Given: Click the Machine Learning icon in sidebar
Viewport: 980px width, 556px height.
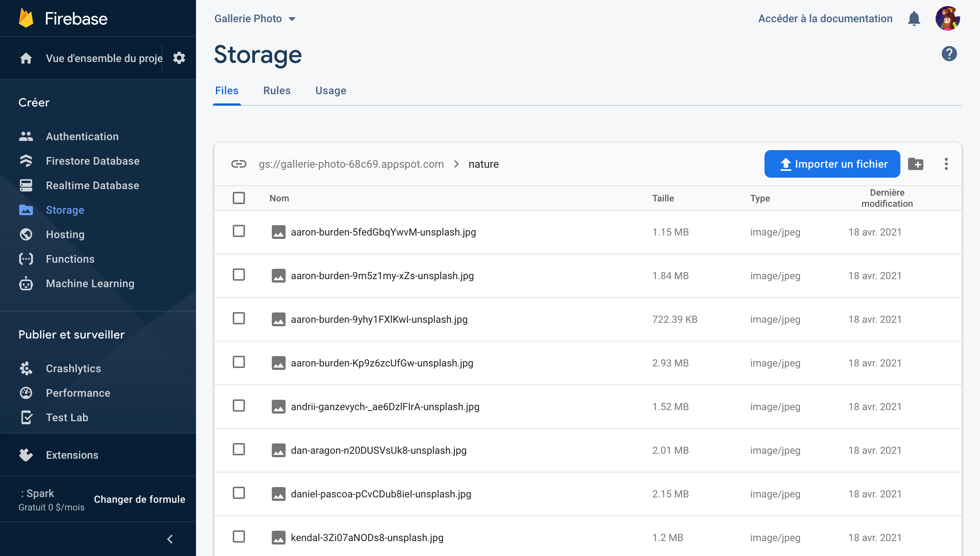Looking at the screenshot, I should tap(26, 283).
